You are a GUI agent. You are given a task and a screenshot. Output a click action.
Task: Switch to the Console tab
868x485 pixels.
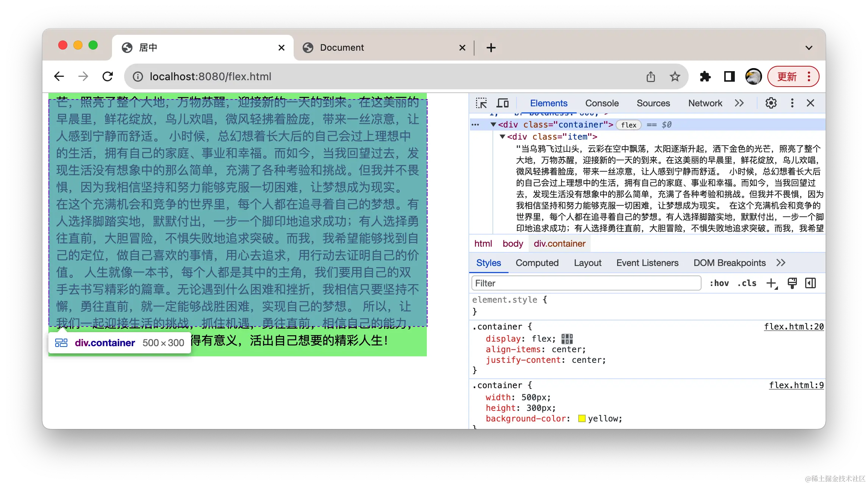pos(602,103)
